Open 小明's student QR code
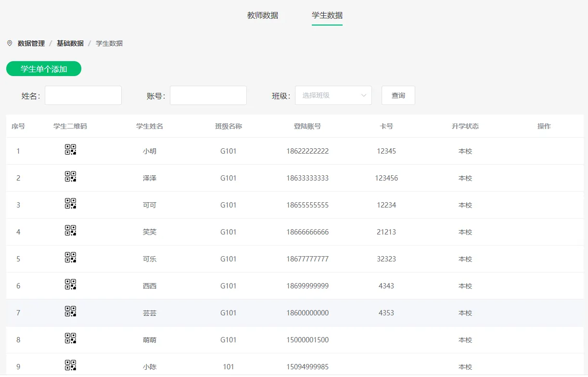This screenshot has height=377, width=588. [70, 150]
